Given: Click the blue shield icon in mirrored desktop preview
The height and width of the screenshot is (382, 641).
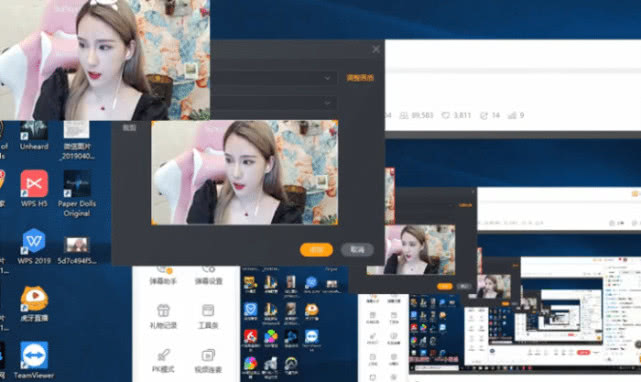Looking at the screenshot, I should pos(250,310).
